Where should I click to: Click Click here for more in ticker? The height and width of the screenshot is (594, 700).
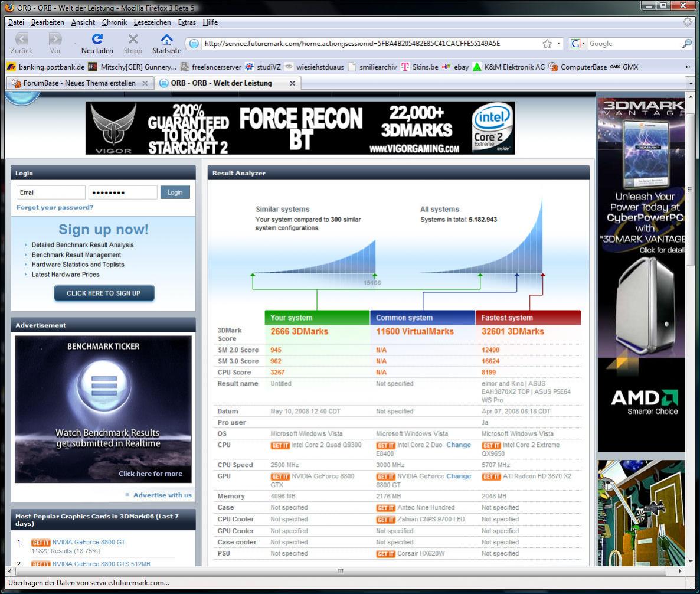tap(151, 474)
